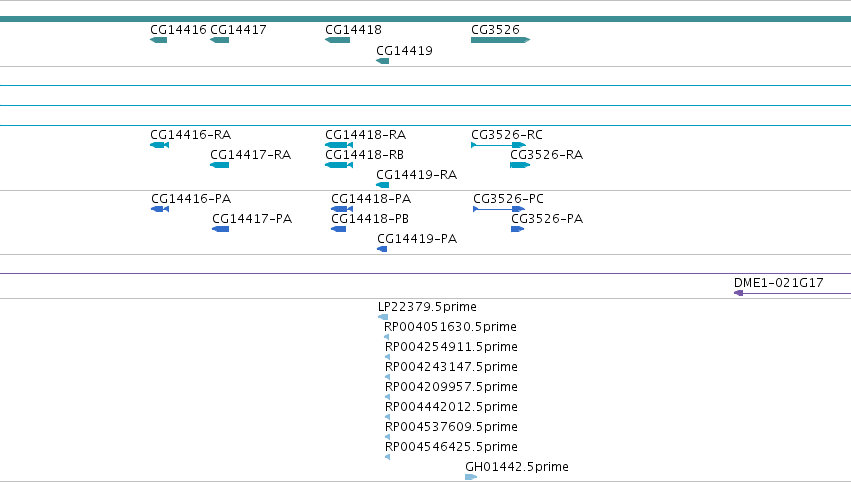Select the DME1-021G17 purple arrow feature
Viewport: 851px width, 482px height.
[792, 293]
